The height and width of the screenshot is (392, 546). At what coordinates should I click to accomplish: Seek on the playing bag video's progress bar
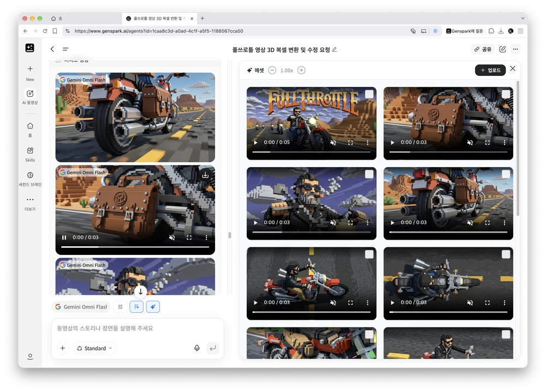click(x=135, y=247)
